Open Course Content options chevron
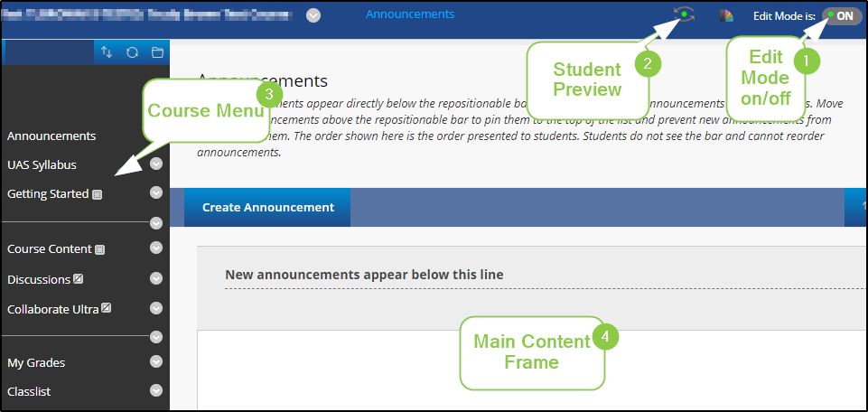868x412 pixels. [x=156, y=248]
